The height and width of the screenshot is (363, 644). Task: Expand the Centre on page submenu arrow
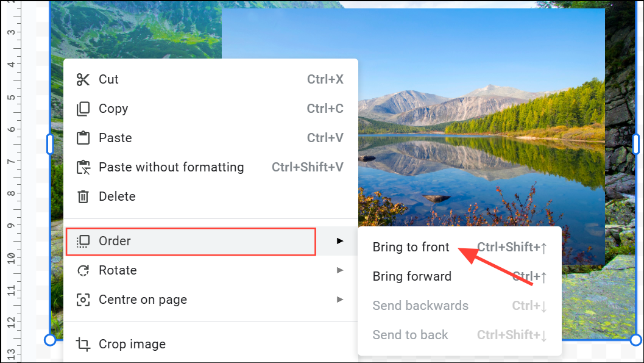[339, 300]
